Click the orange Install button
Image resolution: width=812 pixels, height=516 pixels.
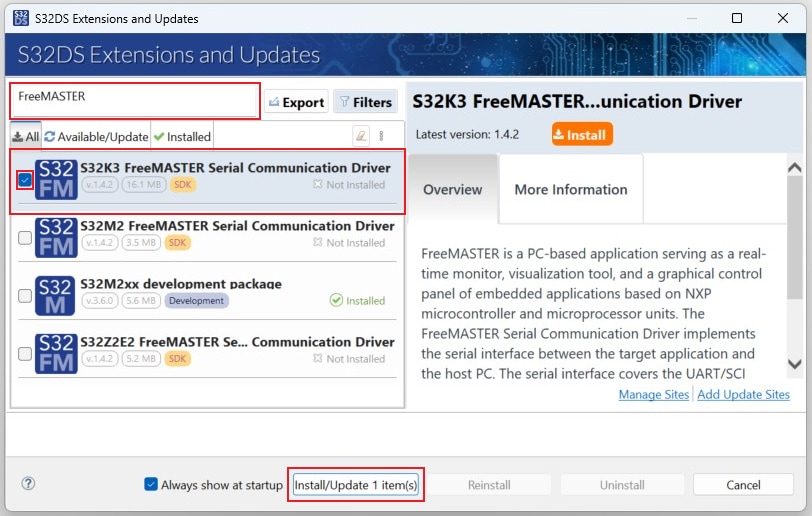click(581, 134)
